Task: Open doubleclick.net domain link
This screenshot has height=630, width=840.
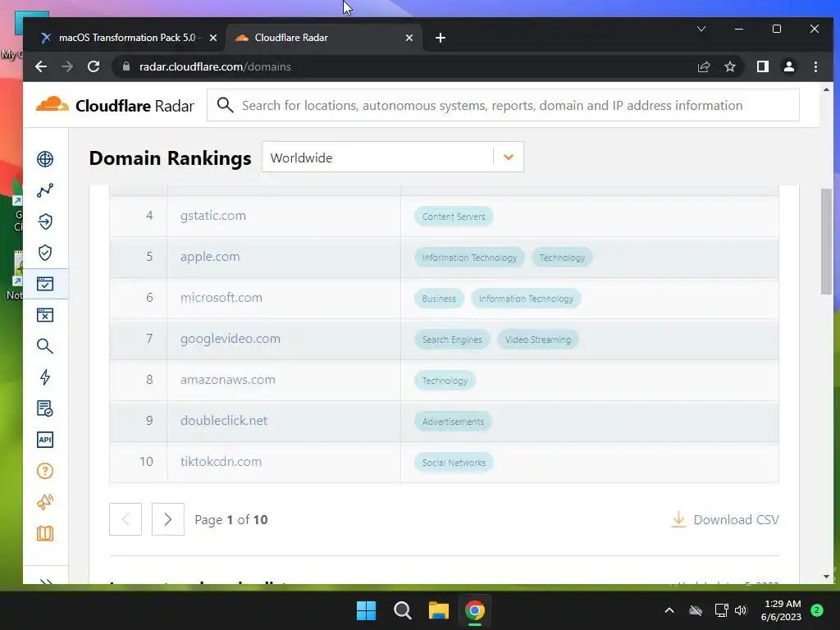Action: (x=223, y=421)
